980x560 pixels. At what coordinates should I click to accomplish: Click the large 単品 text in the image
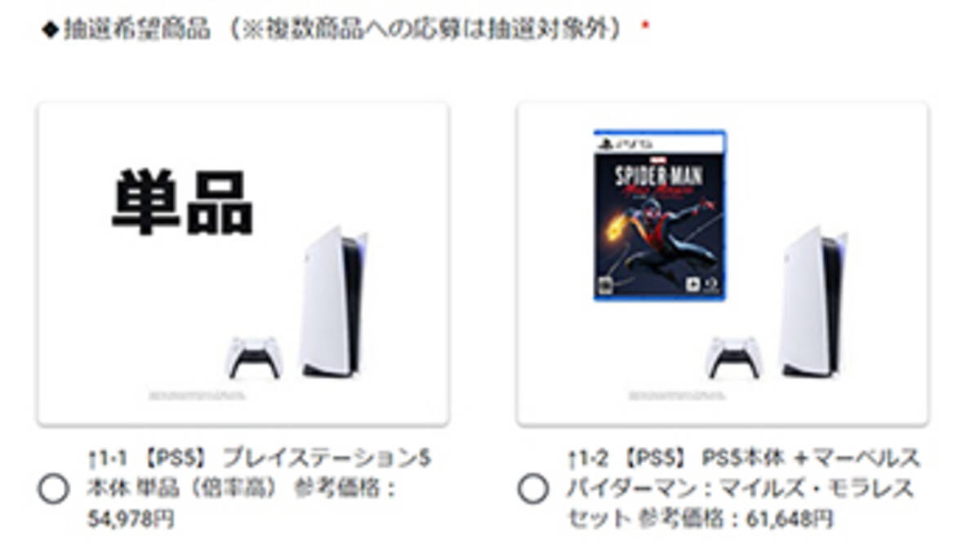click(x=182, y=202)
